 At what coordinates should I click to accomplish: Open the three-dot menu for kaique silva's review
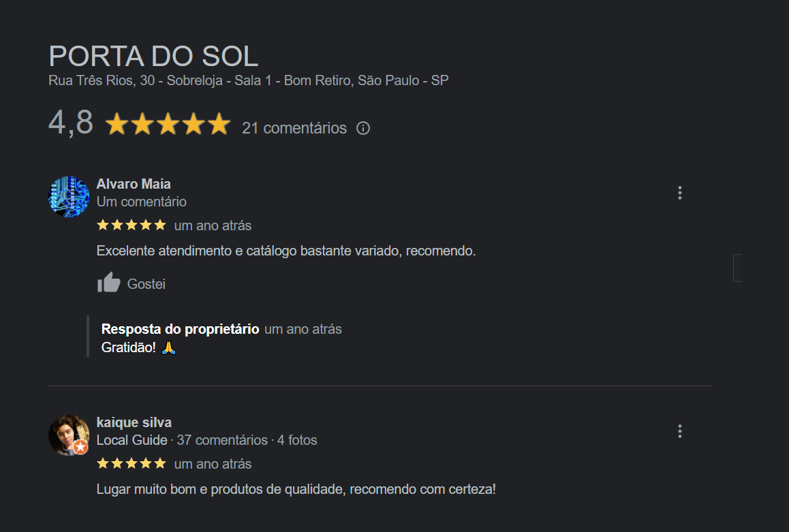click(679, 431)
